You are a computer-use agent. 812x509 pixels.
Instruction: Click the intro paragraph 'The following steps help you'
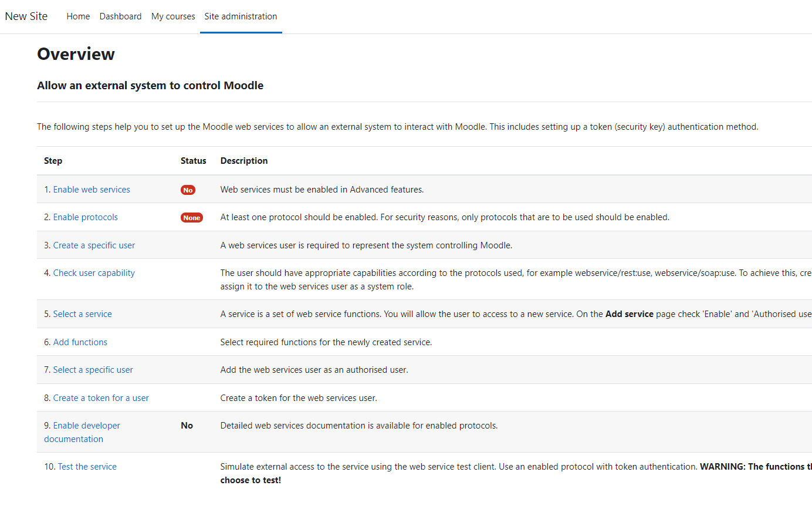[398, 127]
